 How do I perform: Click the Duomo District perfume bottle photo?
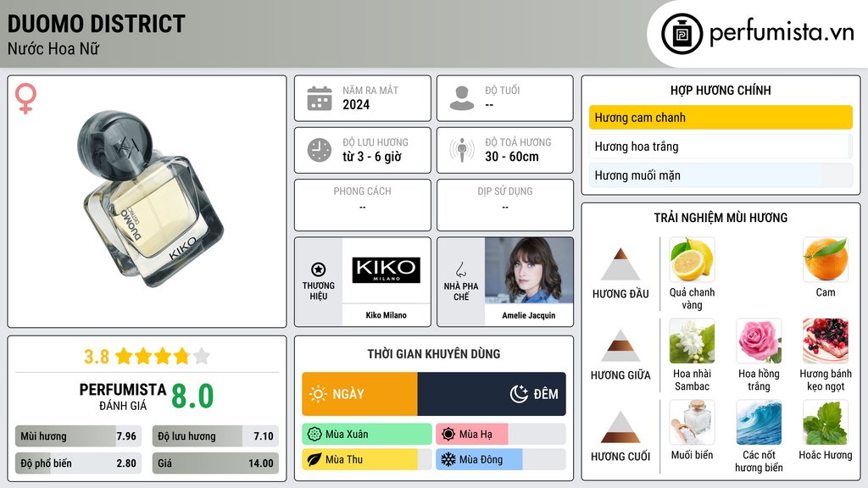(150, 198)
